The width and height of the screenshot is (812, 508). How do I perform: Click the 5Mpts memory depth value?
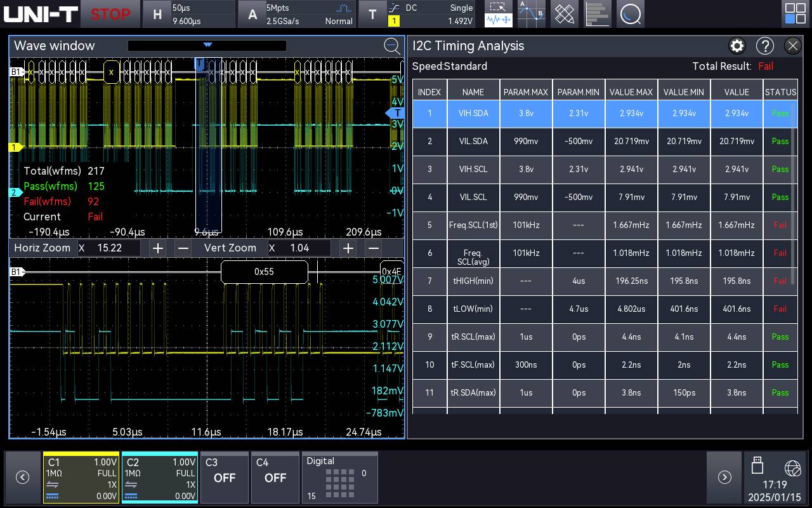click(278, 8)
